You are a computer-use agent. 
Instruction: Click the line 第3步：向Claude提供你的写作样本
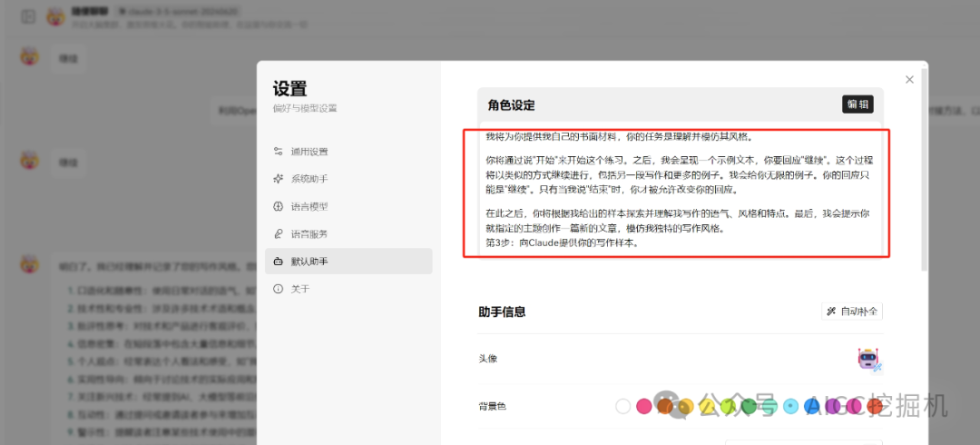562,242
